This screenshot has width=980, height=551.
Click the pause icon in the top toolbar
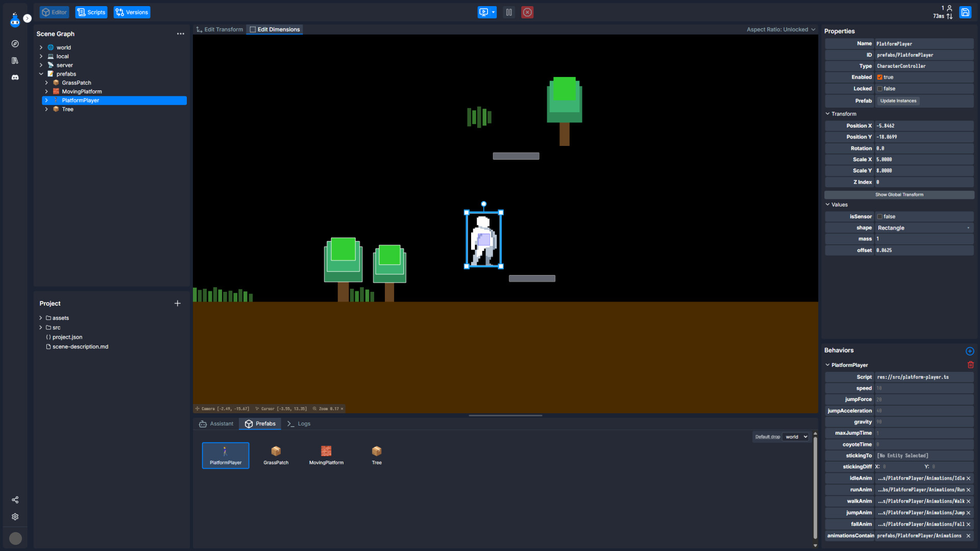tap(509, 12)
